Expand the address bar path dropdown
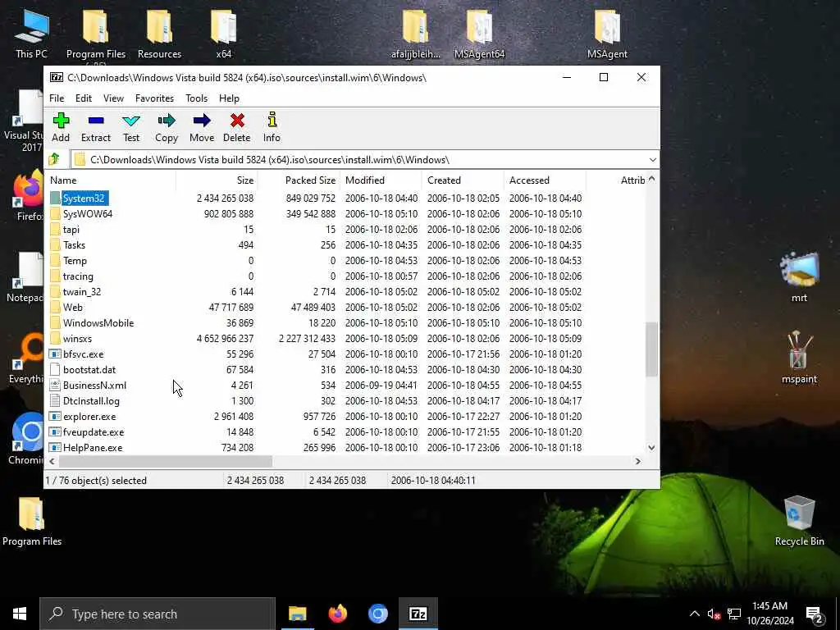This screenshot has width=840, height=630. (652, 160)
